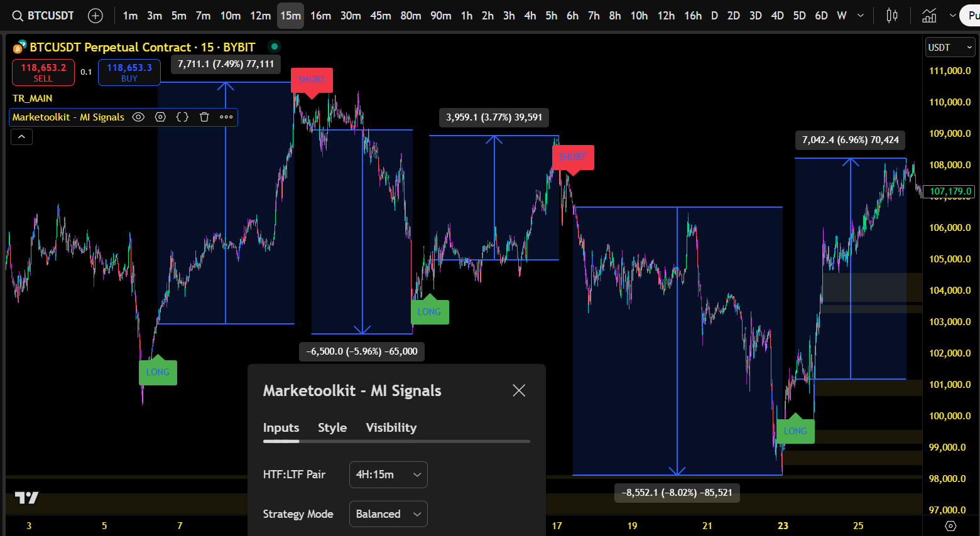Viewport: 980px width, 536px height.
Task: Open the More options ellipsis on the indicator
Action: [x=226, y=117]
